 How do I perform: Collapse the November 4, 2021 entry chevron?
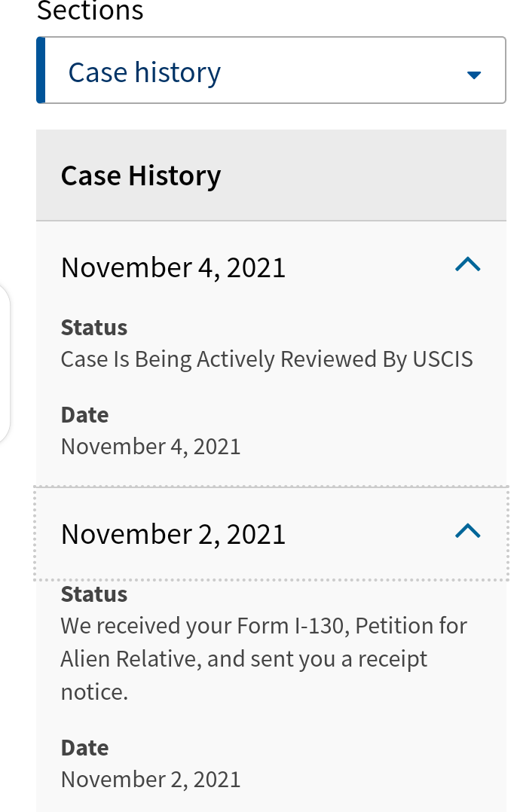pyautogui.click(x=467, y=264)
